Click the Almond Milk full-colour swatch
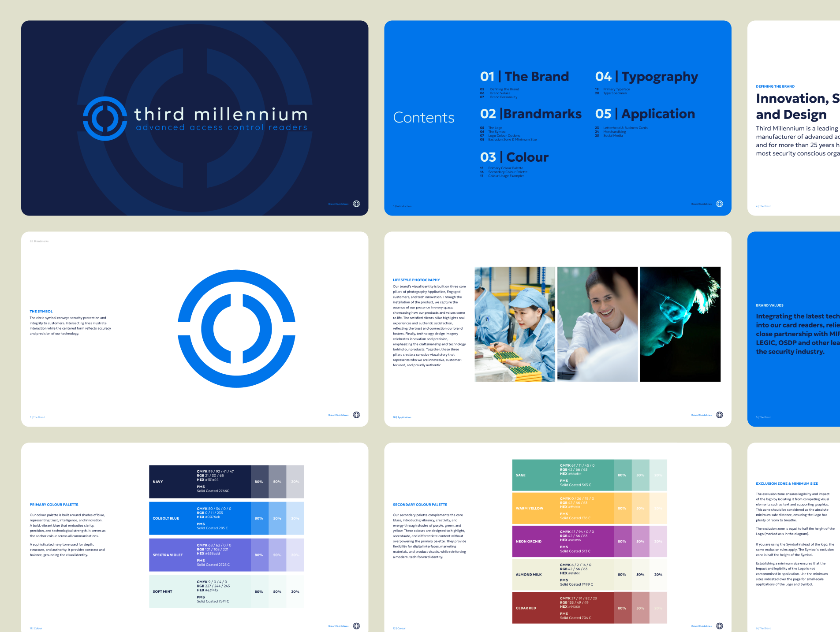Viewport: 840px width, 632px height. tap(563, 575)
